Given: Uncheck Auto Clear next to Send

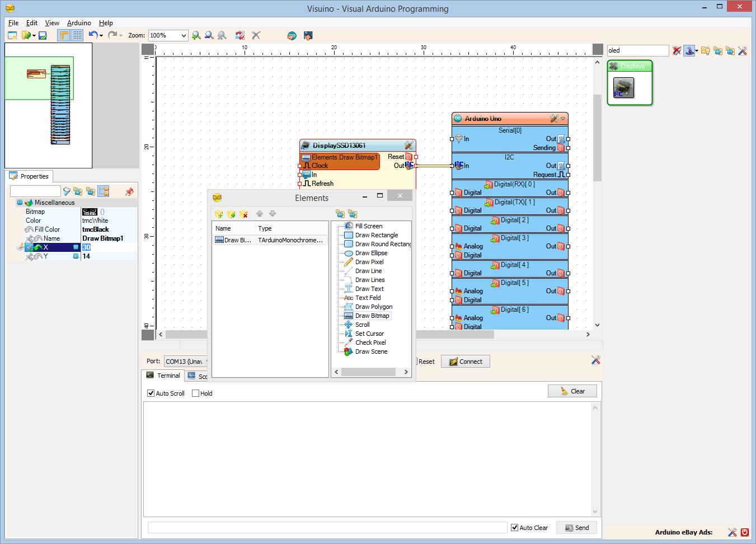Looking at the screenshot, I should click(514, 527).
